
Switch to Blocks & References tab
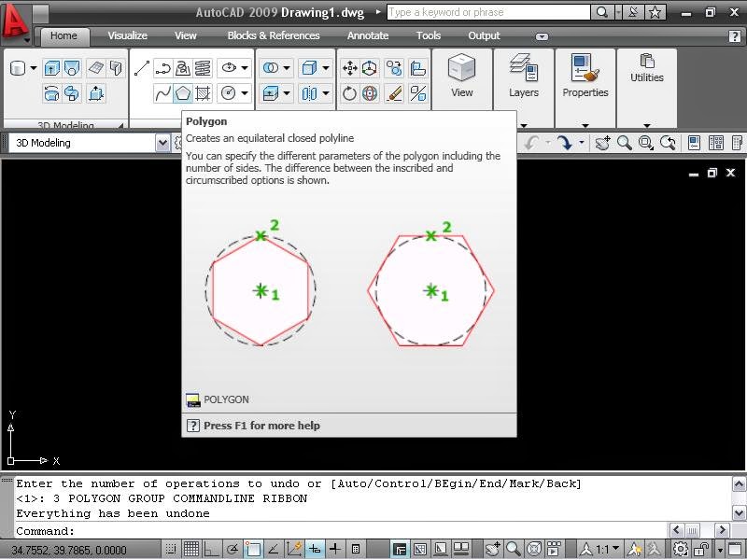coord(274,35)
